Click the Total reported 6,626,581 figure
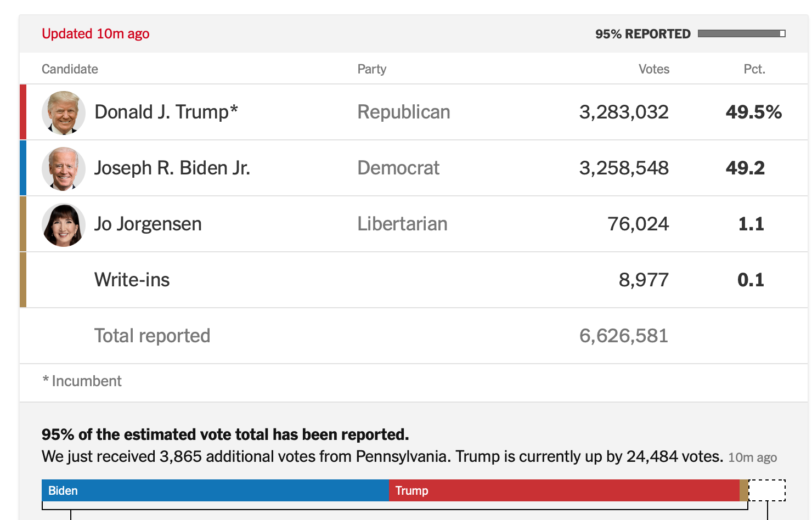This screenshot has width=812, height=520. 624,336
